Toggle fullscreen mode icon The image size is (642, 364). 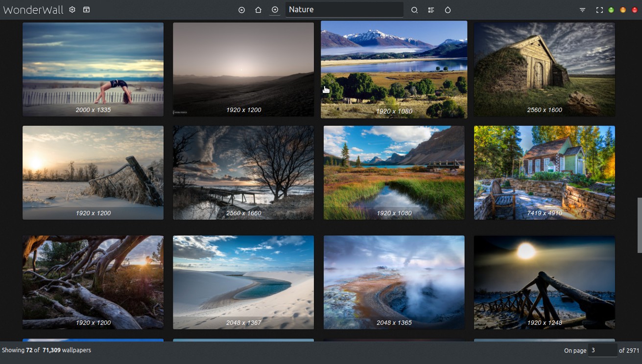(x=599, y=10)
